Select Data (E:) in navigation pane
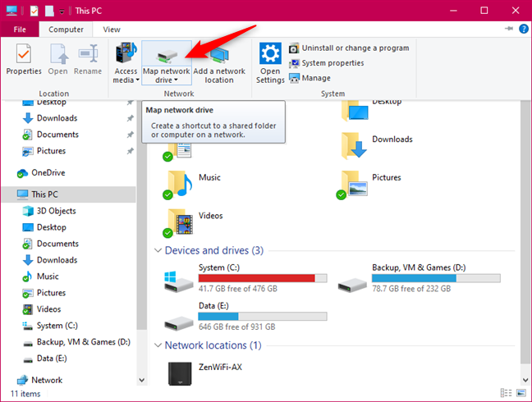 [x=52, y=359]
